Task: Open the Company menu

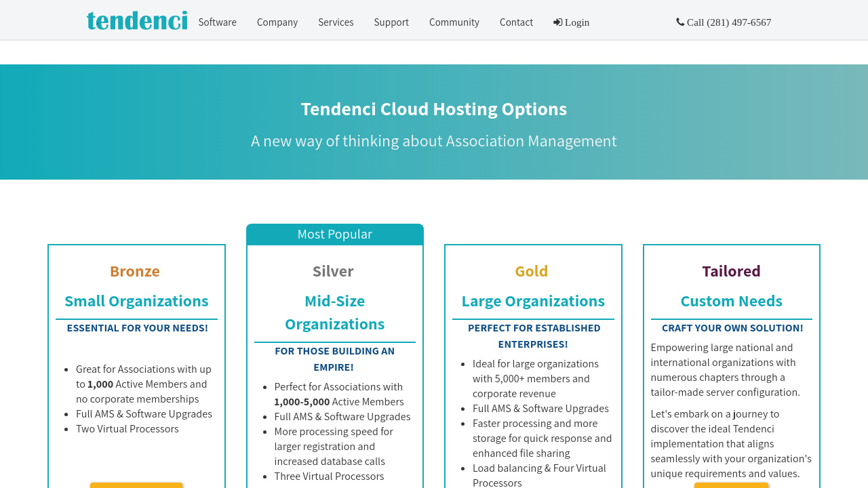Action: (x=277, y=22)
